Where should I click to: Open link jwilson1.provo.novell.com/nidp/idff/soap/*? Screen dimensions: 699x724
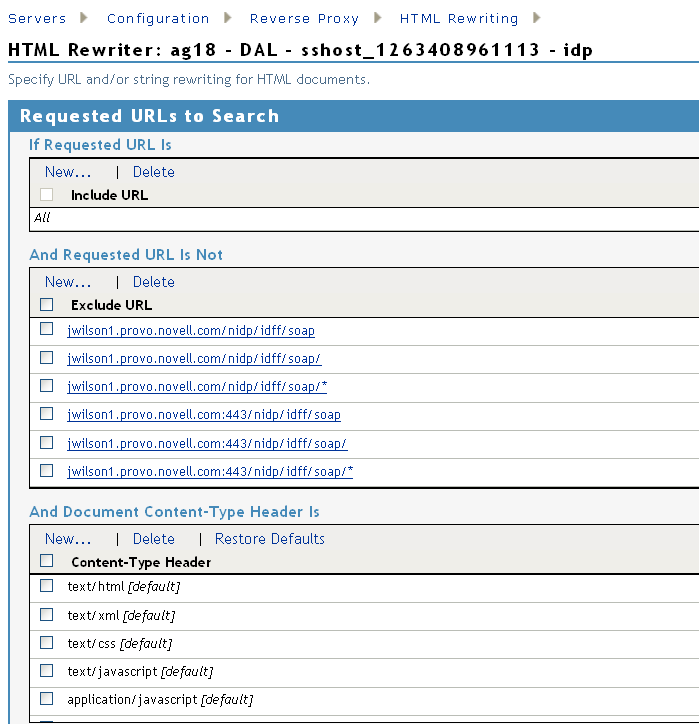197,386
